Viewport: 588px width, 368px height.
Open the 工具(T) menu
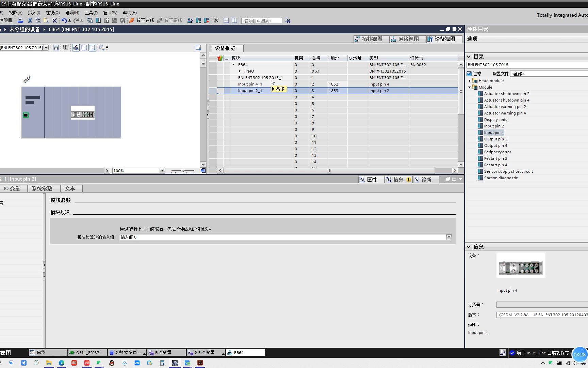91,13
